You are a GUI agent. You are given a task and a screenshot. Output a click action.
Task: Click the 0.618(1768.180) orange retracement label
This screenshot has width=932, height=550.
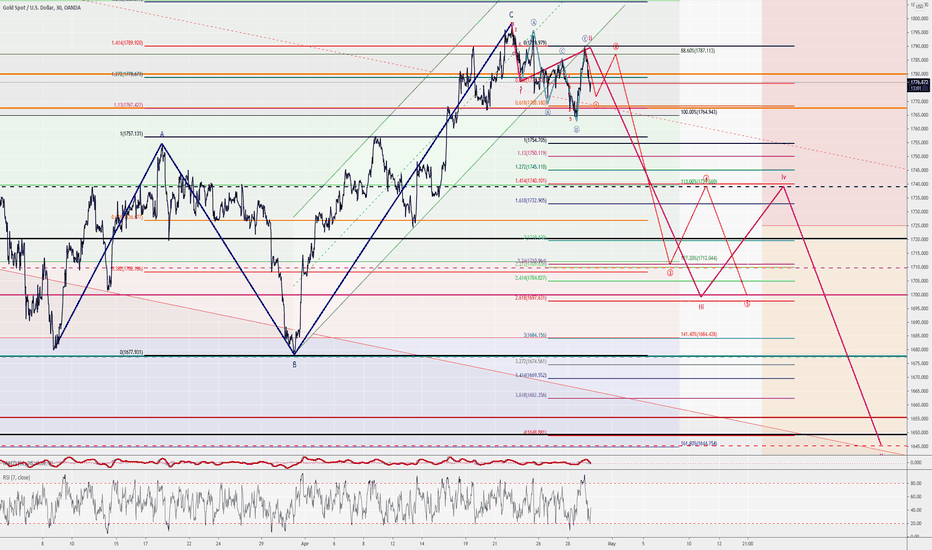[531, 102]
